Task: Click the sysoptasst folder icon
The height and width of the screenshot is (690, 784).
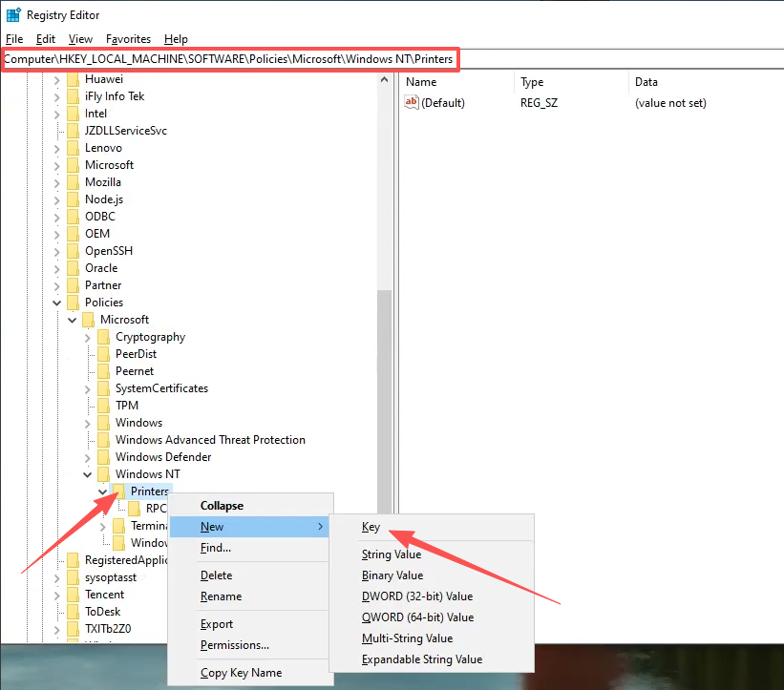Action: 73,577
